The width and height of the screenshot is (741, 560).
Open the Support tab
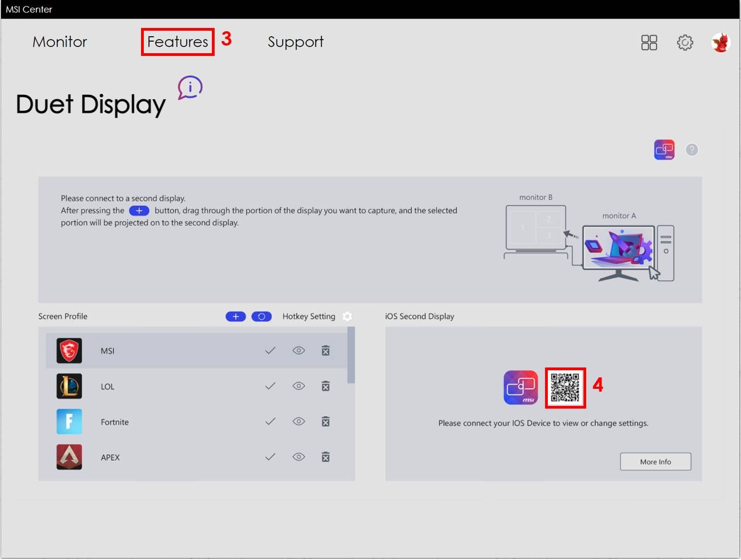[x=295, y=42]
